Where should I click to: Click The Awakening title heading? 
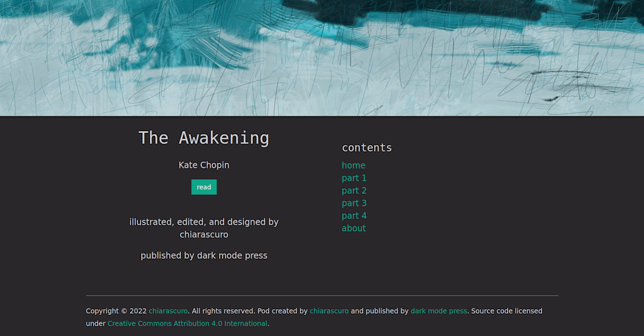point(204,138)
